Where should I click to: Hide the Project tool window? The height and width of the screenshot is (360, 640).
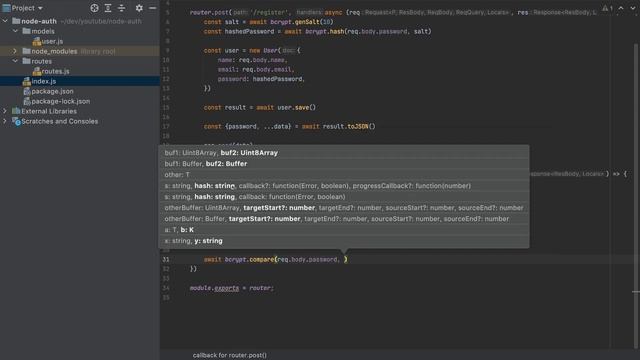[152, 8]
